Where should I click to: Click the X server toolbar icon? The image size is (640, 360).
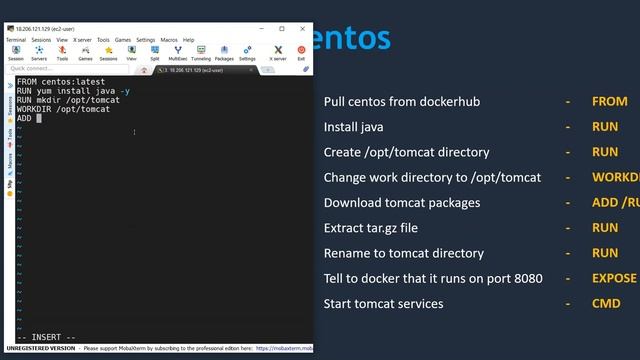pos(278,53)
